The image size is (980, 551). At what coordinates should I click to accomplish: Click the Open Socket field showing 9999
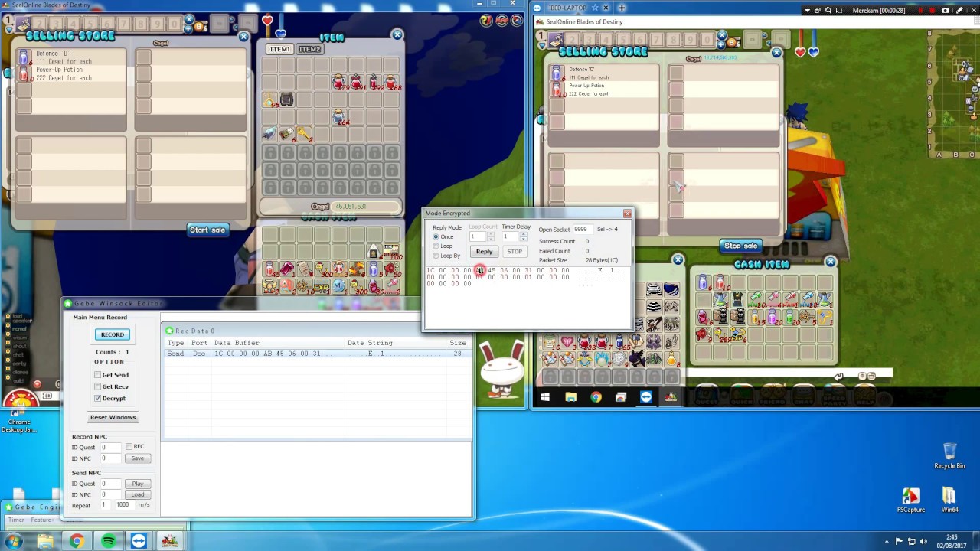[x=582, y=230]
